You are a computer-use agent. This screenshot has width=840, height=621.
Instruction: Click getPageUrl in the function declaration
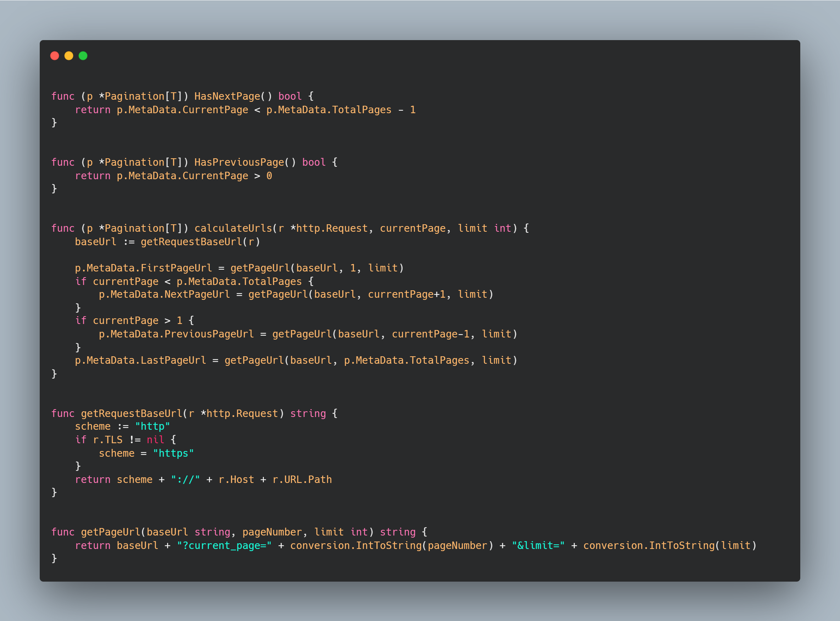pos(110,532)
